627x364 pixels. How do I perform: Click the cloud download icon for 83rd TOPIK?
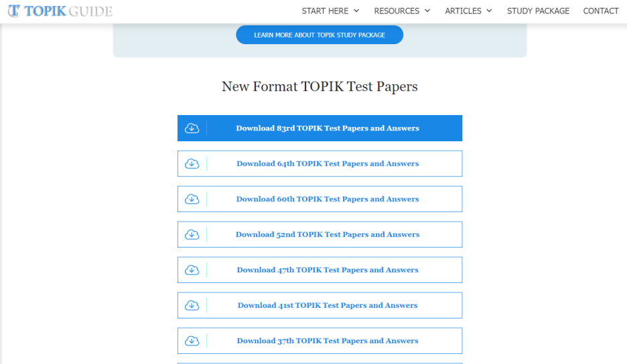192,128
